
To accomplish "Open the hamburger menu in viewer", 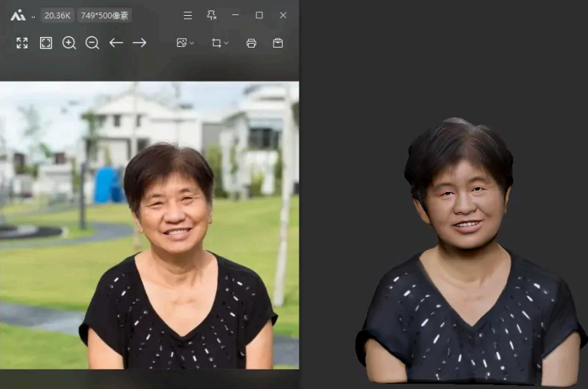I will (x=187, y=15).
